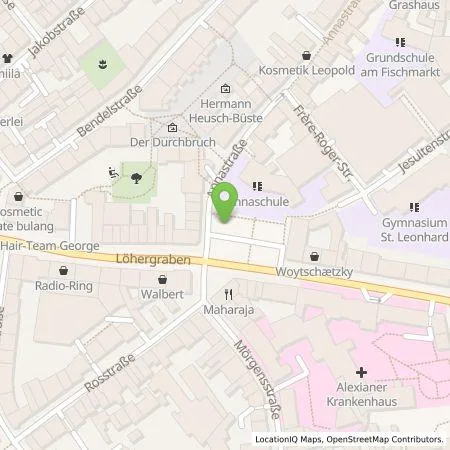The image size is (450, 450).
Task: Click the Der Durchbruch artwork icon
Action: [x=172, y=127]
